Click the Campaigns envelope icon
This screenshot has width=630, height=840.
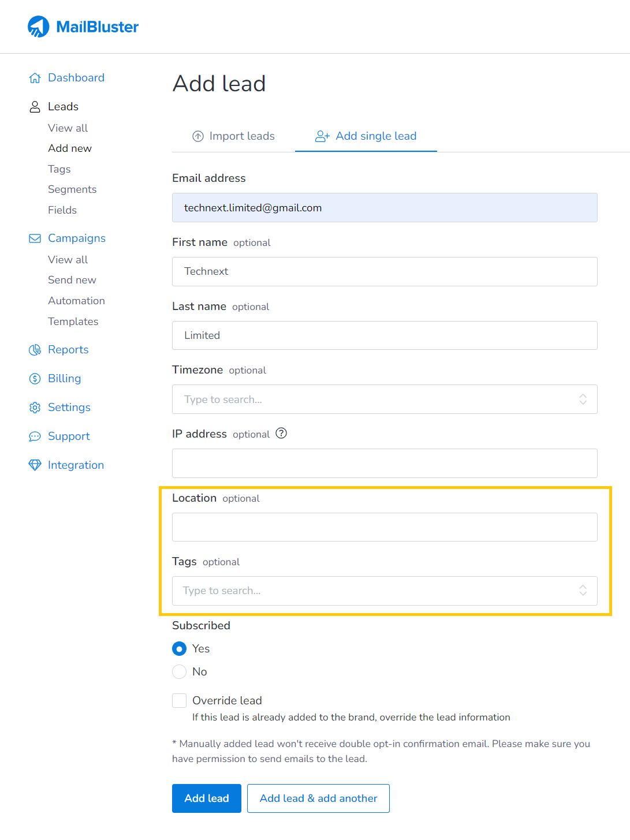click(35, 238)
